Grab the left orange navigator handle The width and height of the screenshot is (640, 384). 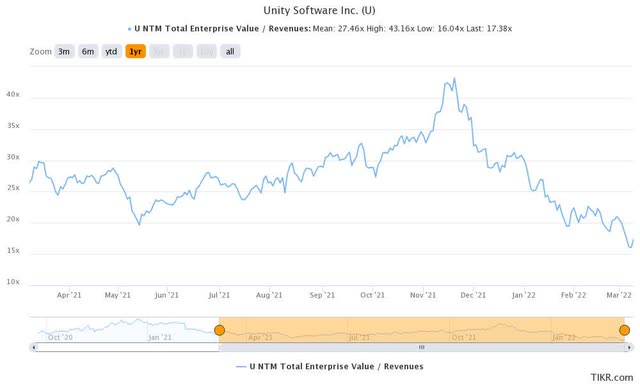[220, 330]
